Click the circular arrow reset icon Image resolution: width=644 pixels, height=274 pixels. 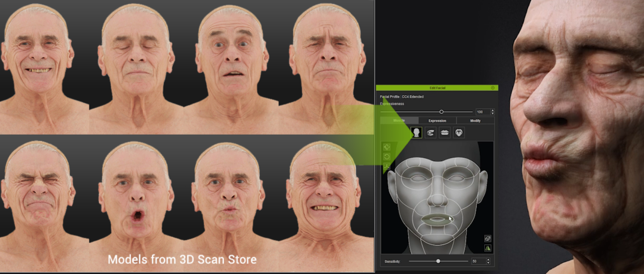click(387, 157)
